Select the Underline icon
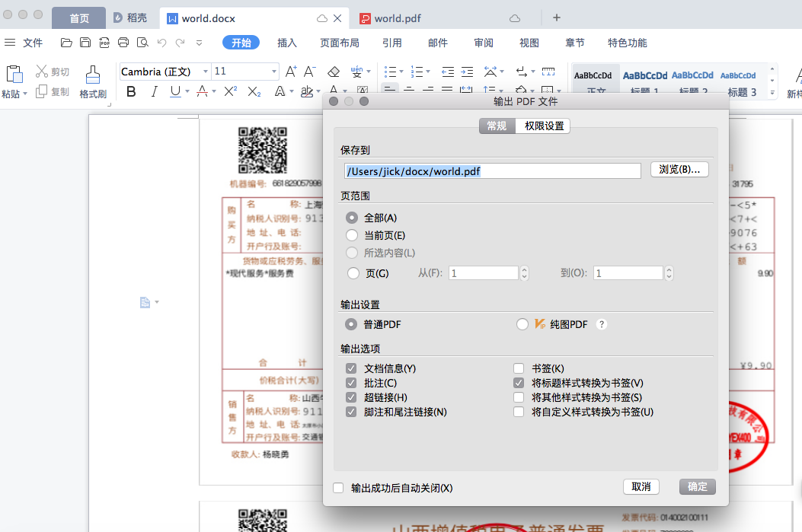This screenshot has width=802, height=532. (175, 90)
